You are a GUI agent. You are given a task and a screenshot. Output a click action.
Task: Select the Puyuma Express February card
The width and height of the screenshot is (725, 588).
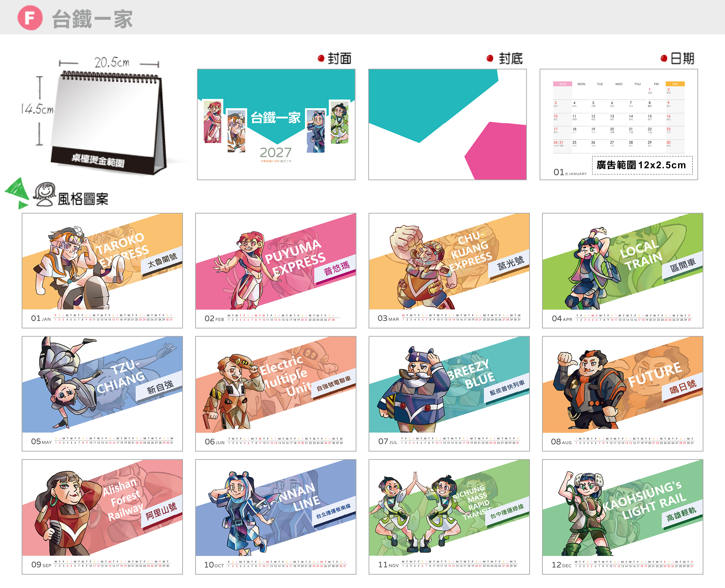(x=276, y=270)
